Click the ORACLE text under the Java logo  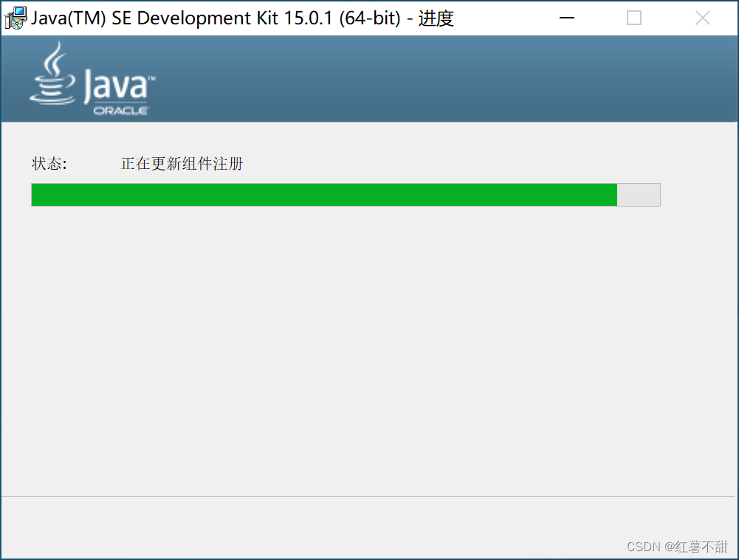point(121,111)
